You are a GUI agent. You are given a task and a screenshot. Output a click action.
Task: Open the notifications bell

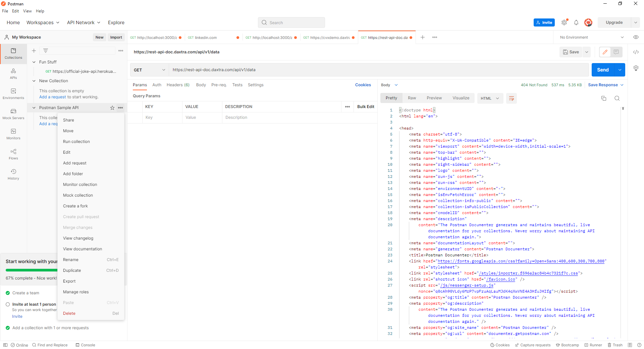(x=576, y=22)
